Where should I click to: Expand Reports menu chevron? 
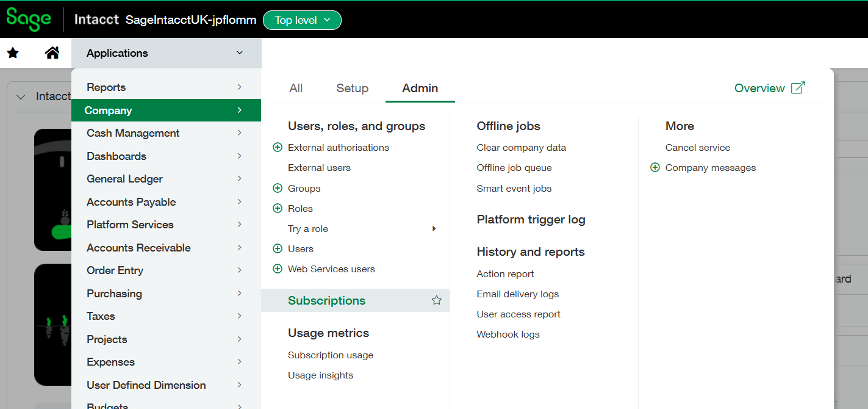pos(240,87)
